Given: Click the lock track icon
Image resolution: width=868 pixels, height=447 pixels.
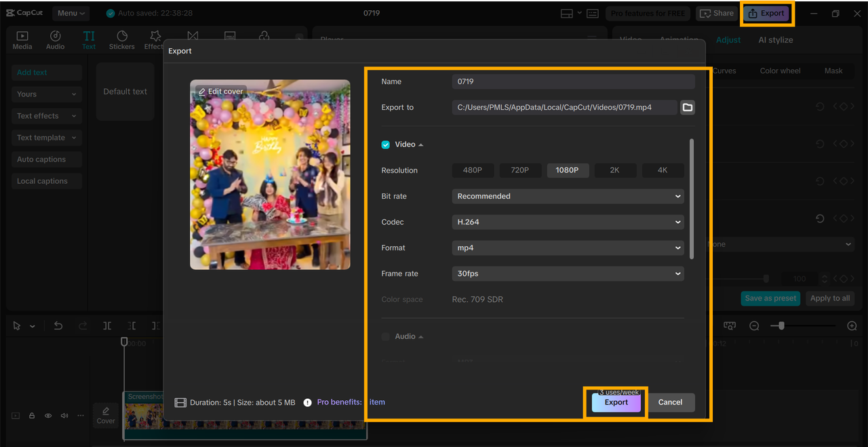Looking at the screenshot, I should pyautogui.click(x=32, y=416).
